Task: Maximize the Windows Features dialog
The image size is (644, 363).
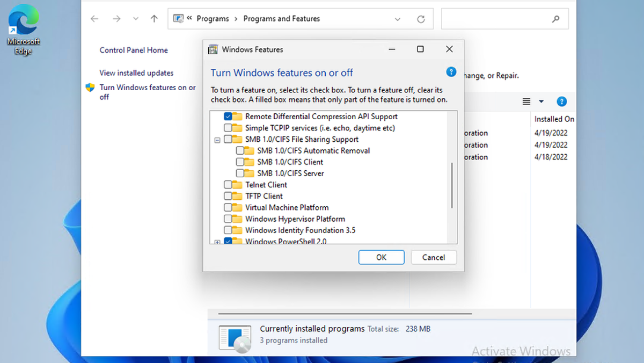Action: pos(420,49)
